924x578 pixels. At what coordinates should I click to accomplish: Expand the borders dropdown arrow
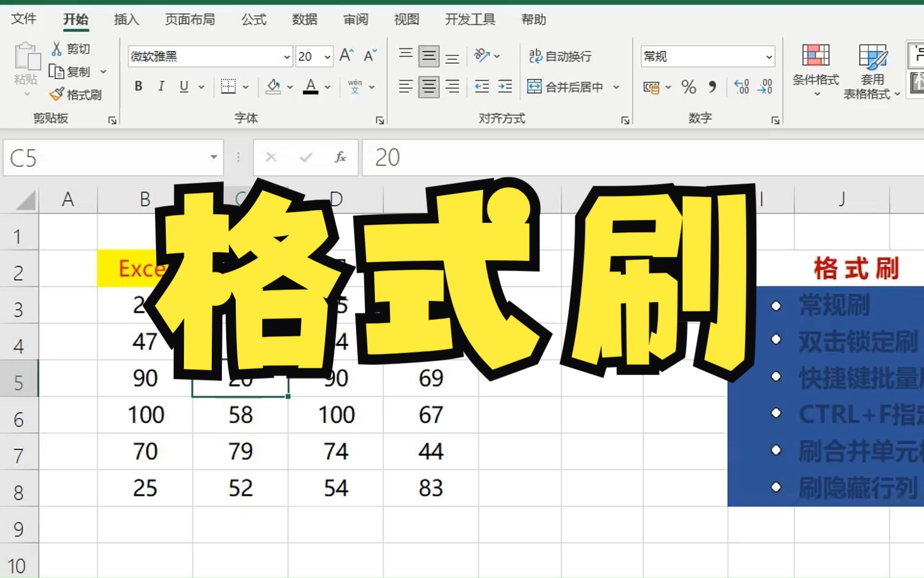pos(246,87)
